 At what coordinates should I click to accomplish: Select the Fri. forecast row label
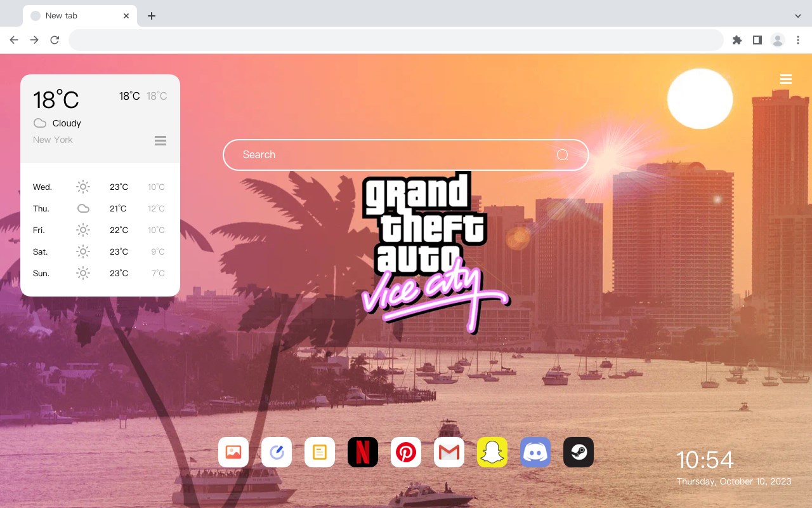[39, 230]
